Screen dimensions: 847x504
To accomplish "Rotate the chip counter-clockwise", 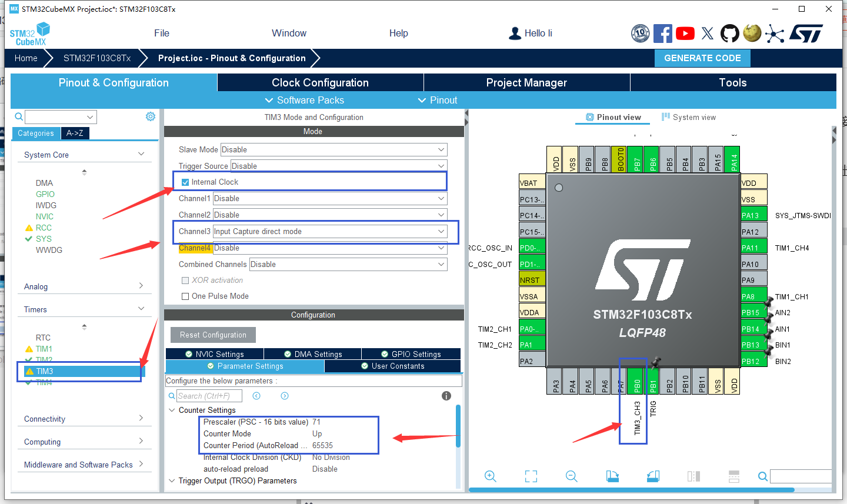I will 653,476.
